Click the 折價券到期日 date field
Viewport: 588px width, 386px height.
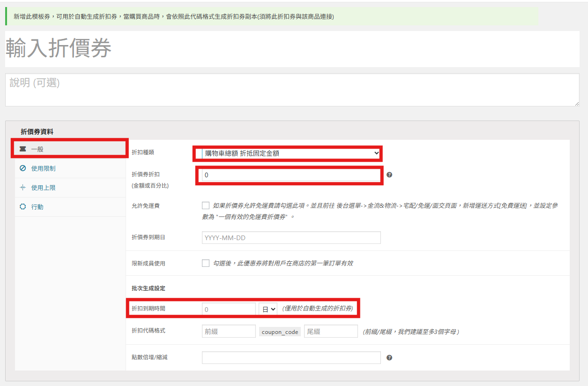pyautogui.click(x=291, y=238)
